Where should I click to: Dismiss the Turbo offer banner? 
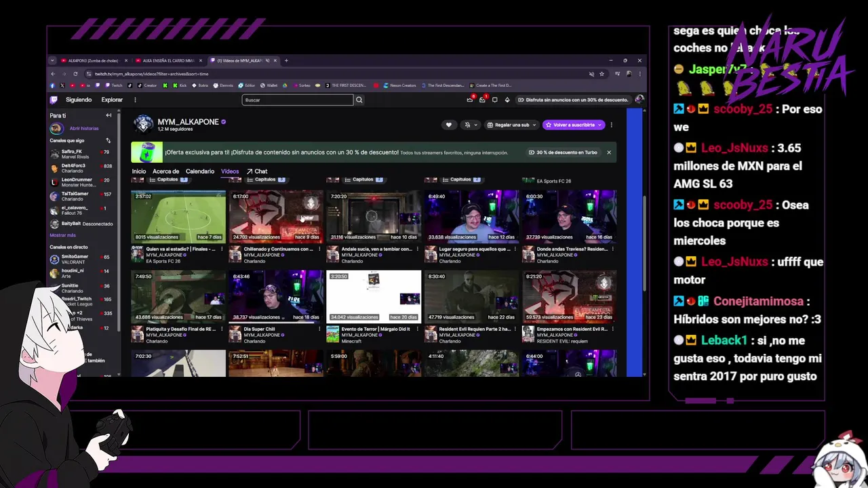[609, 152]
